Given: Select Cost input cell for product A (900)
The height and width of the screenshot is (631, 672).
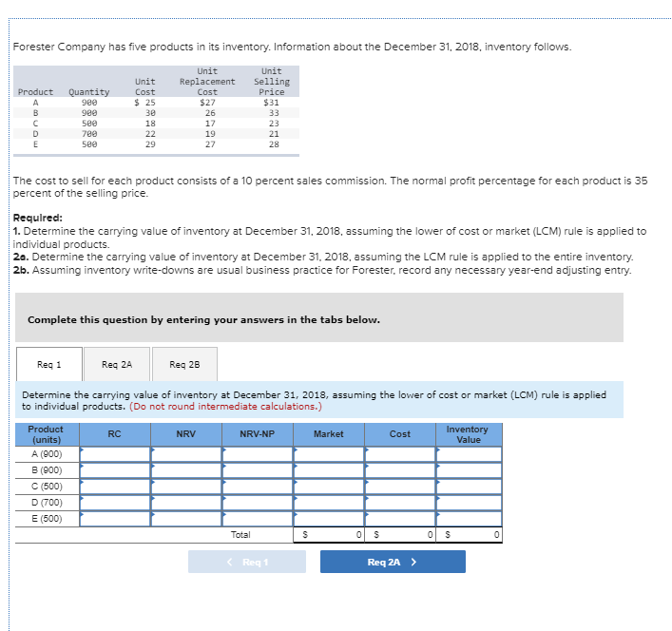Looking at the screenshot, I should click(x=400, y=454).
